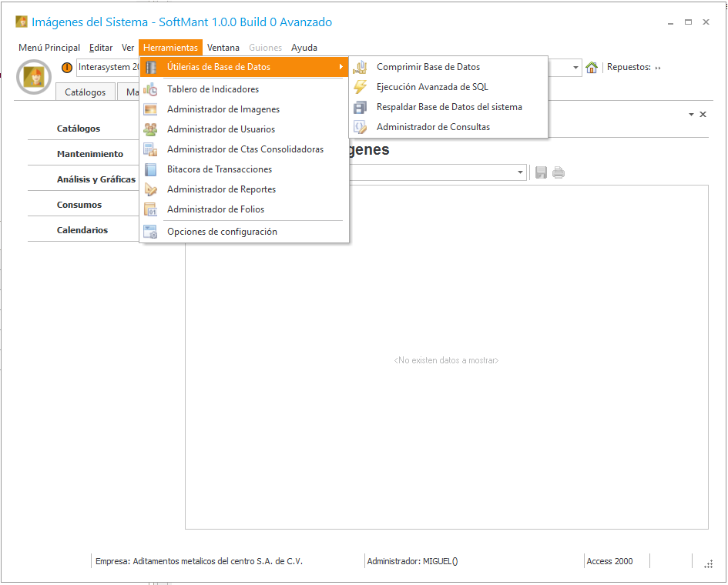The image size is (728, 585).
Task: Open the panel options dropdown arrow
Action: pyautogui.click(x=691, y=115)
